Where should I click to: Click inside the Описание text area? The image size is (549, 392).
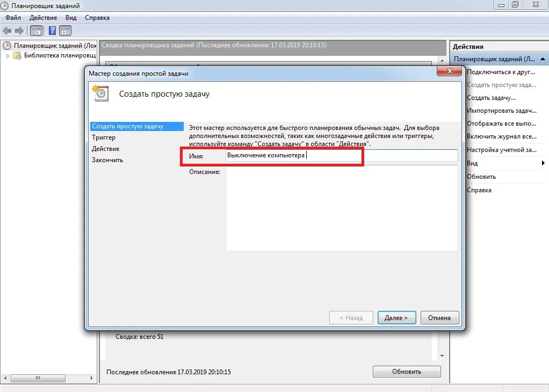[x=341, y=209]
